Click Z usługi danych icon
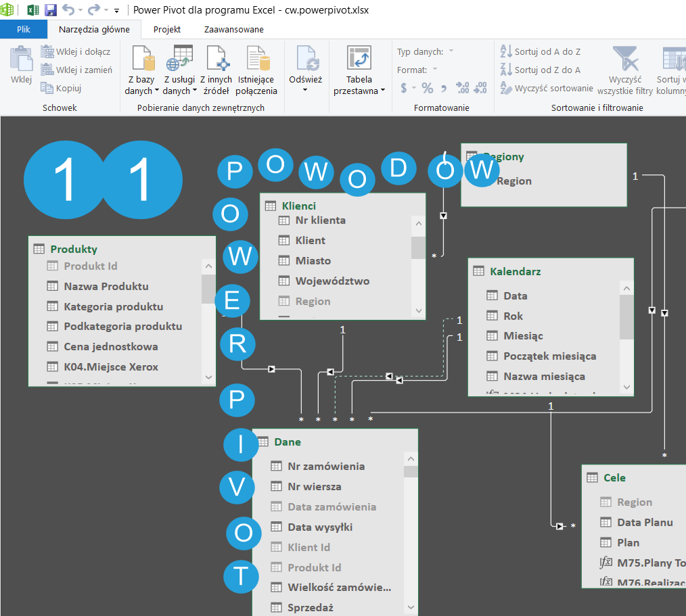 180,59
